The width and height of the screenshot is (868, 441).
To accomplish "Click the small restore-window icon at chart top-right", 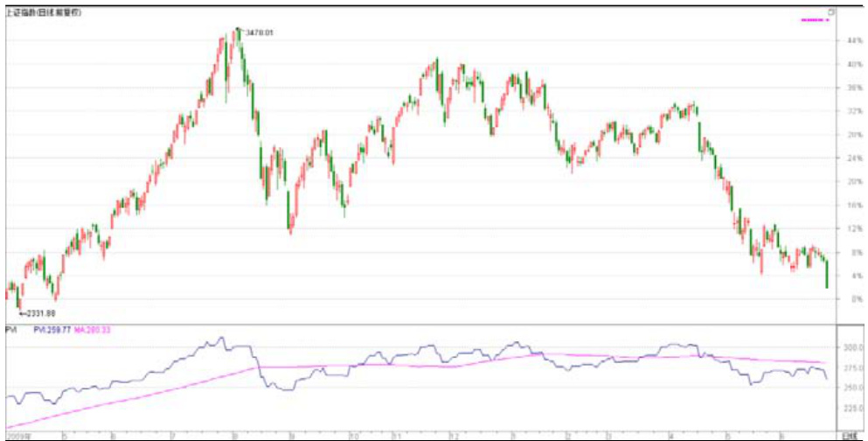I will click(x=831, y=11).
